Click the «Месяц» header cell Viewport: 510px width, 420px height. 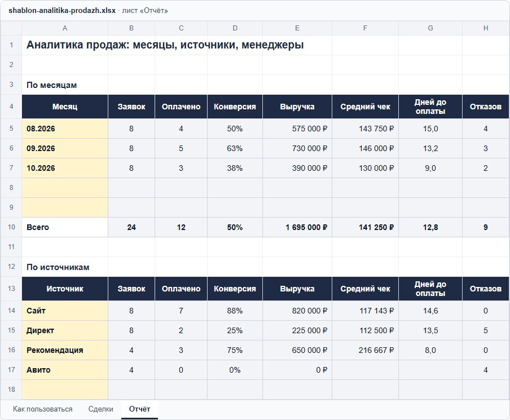click(x=65, y=107)
